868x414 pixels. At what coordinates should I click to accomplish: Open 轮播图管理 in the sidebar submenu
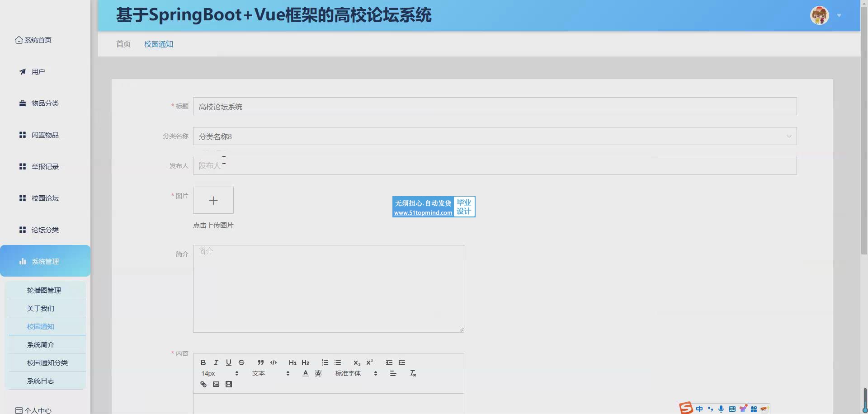point(44,290)
